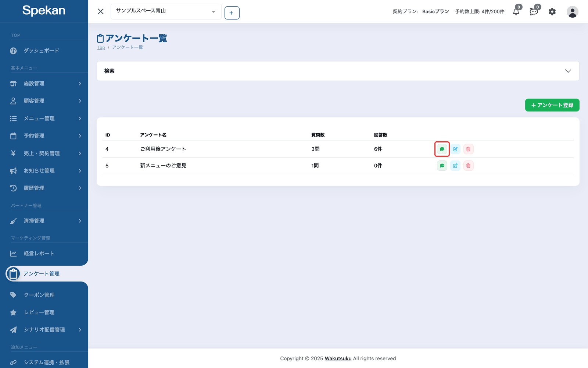This screenshot has height=368, width=588.
Task: Click the tag icon for クーポン管理
Action: click(x=13, y=295)
